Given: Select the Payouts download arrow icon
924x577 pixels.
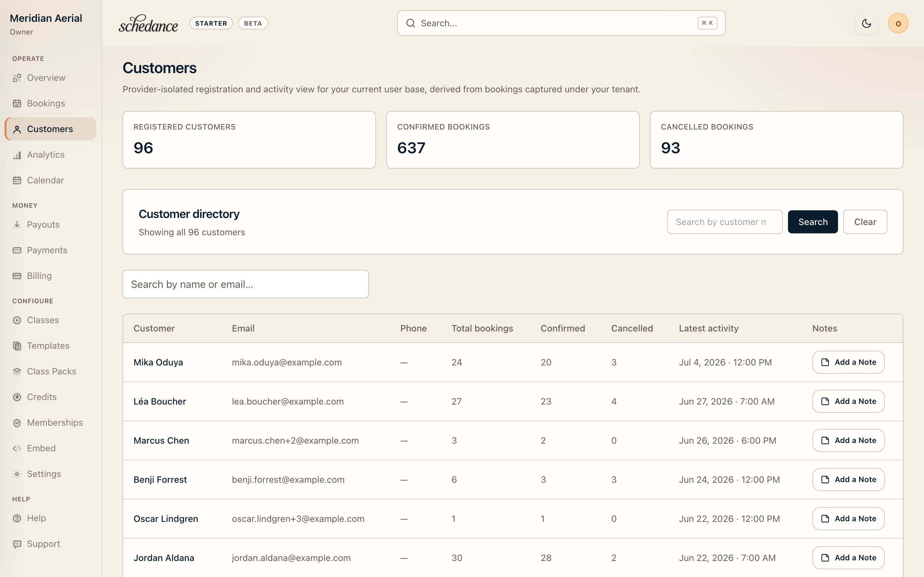Looking at the screenshot, I should [x=17, y=225].
